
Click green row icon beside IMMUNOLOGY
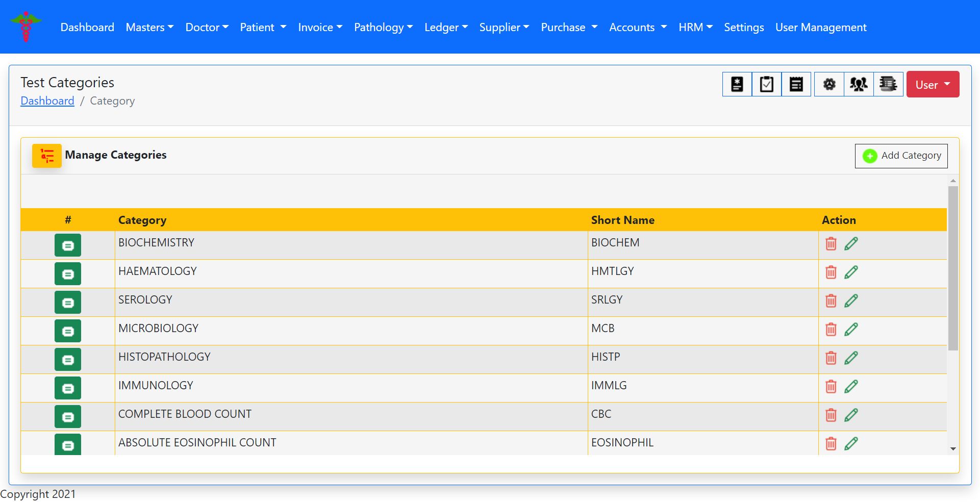(68, 388)
